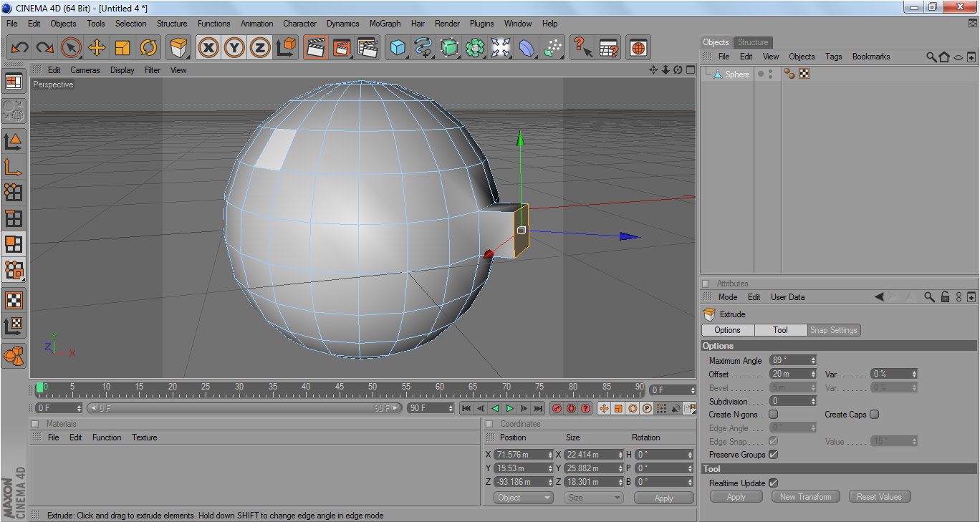Jump to the start of the animation

(466, 408)
